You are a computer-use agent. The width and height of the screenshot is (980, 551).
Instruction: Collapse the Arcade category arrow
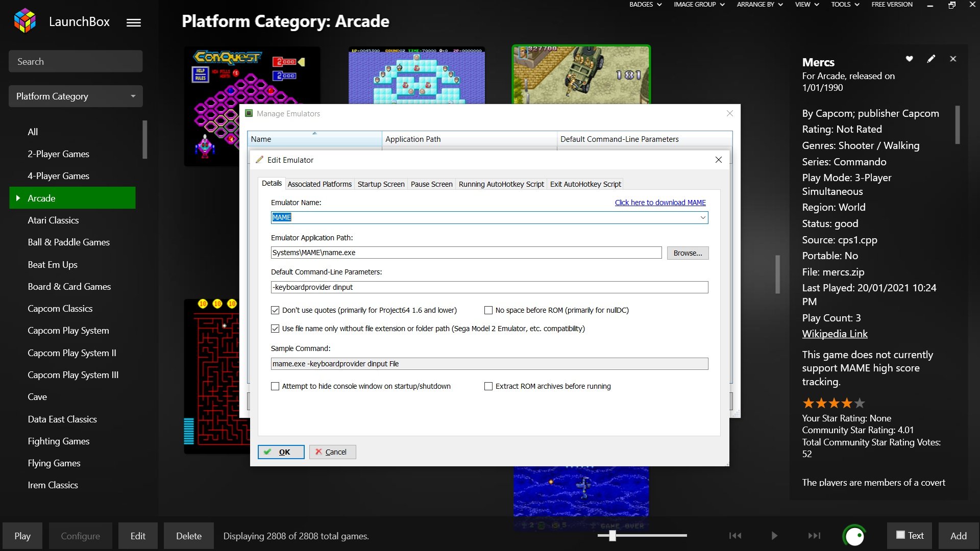click(18, 198)
